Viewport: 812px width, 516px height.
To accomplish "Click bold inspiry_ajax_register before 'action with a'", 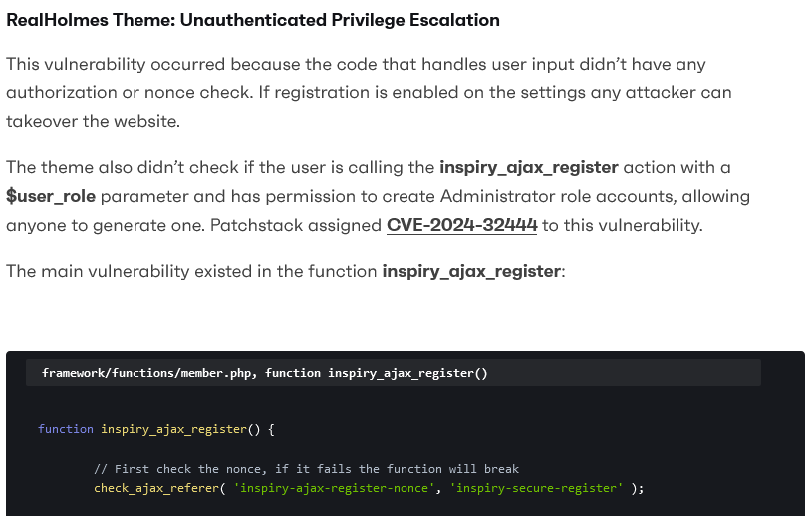I will click(529, 167).
